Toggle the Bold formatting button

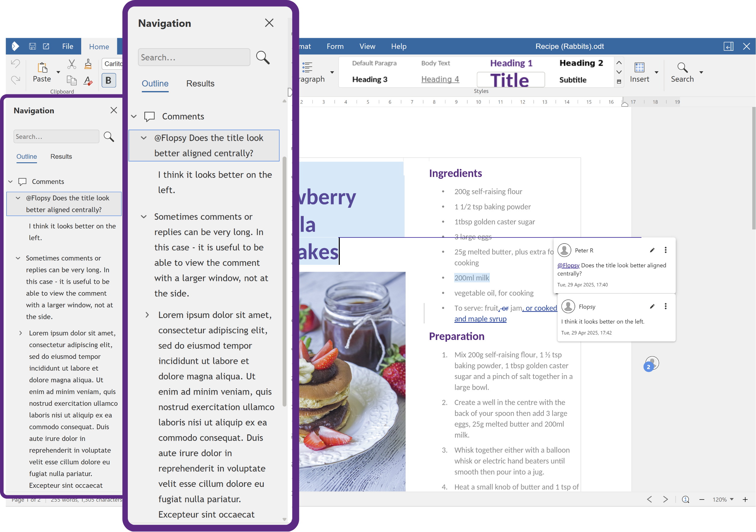108,80
